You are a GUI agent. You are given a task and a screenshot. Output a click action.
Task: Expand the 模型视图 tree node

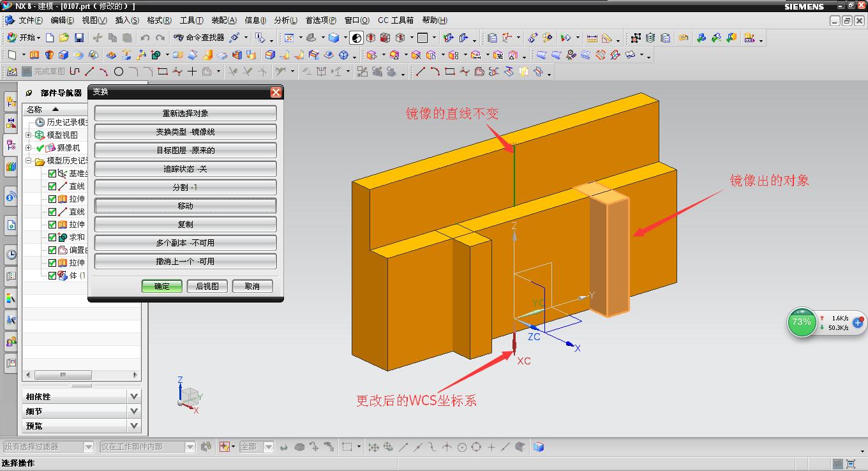(28, 135)
